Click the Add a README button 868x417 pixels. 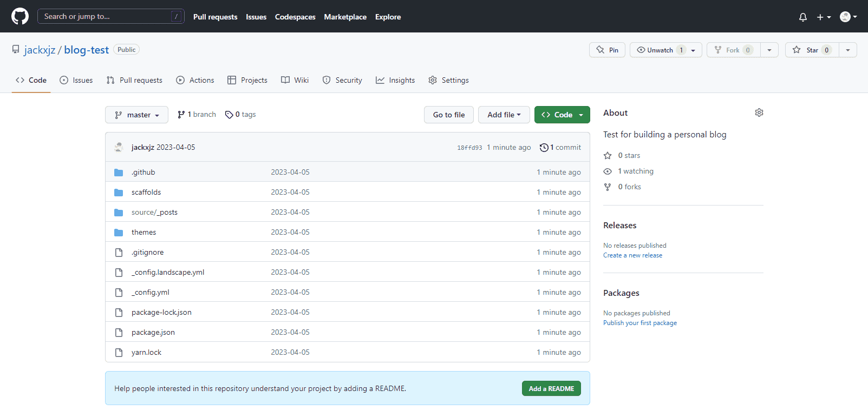(551, 388)
